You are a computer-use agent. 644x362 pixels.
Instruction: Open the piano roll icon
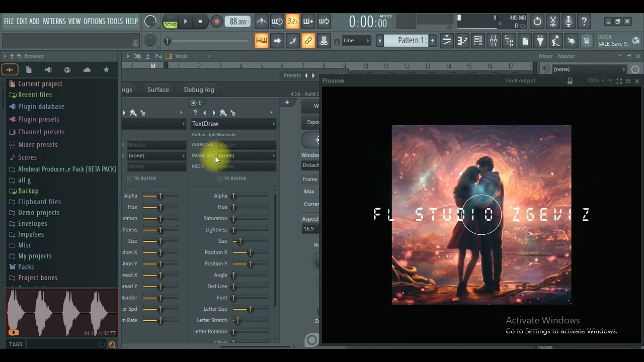pos(462,41)
